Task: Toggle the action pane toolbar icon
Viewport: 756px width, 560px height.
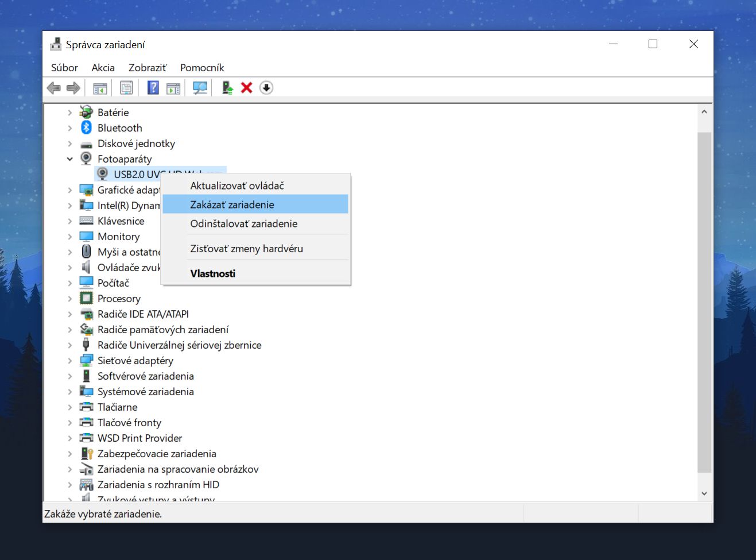Action: (173, 88)
